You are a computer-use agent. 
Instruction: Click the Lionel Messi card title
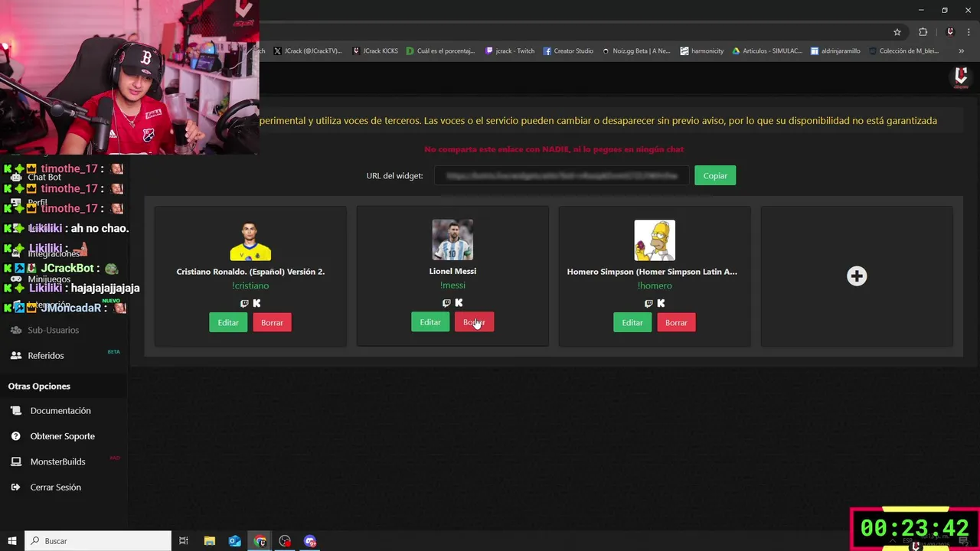452,271
